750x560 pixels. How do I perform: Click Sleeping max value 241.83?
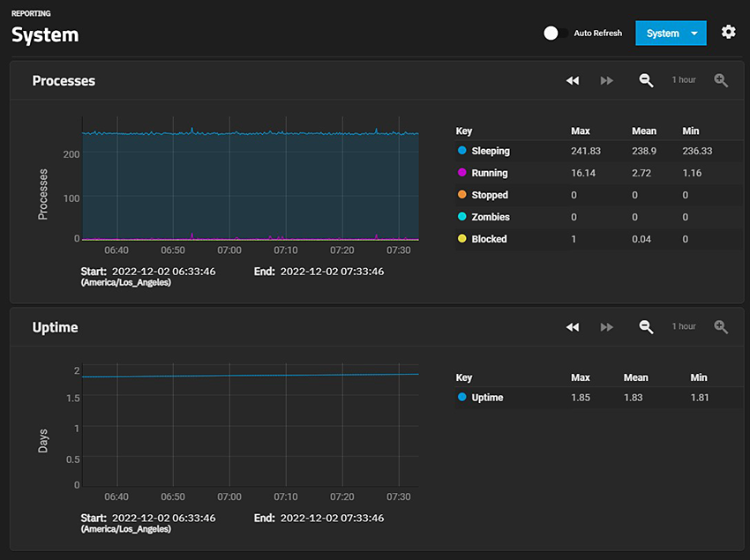(586, 151)
